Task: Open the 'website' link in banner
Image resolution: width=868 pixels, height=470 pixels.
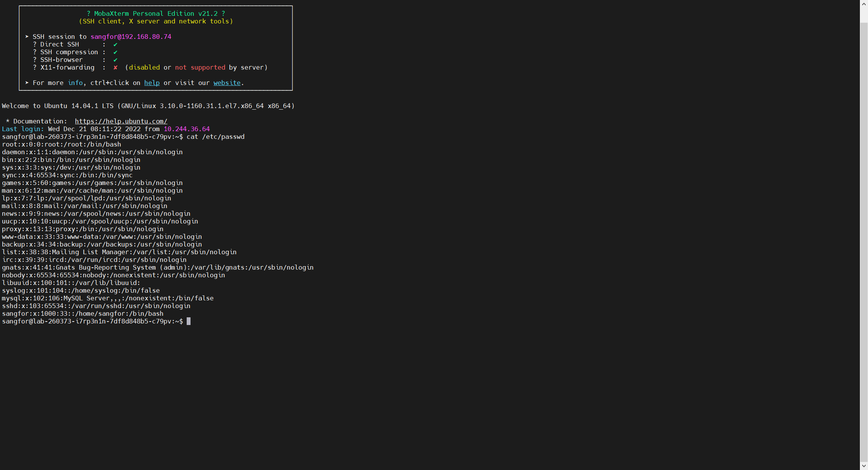Action: (x=227, y=83)
